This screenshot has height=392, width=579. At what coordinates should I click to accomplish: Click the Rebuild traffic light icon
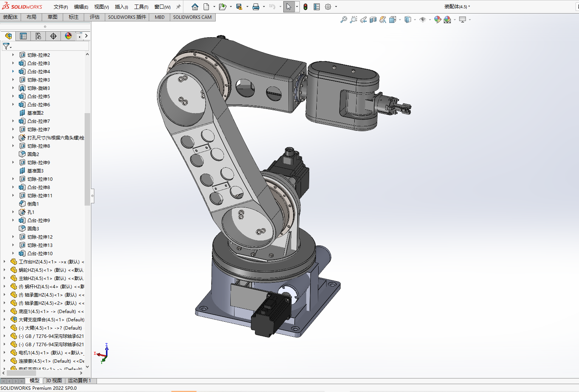(x=305, y=7)
